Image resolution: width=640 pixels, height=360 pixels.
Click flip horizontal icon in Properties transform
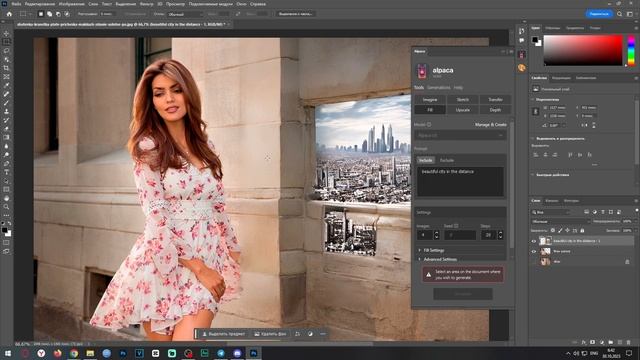pos(584,125)
